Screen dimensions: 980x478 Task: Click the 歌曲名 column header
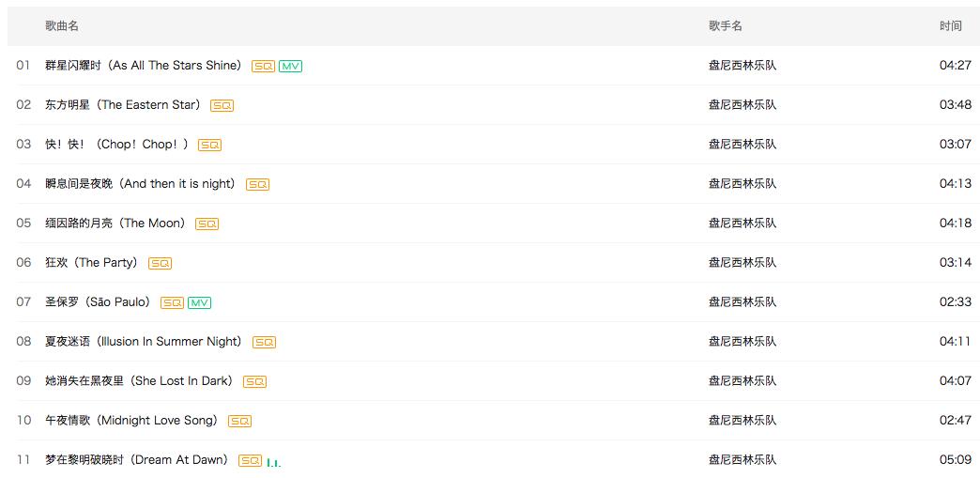tap(62, 26)
